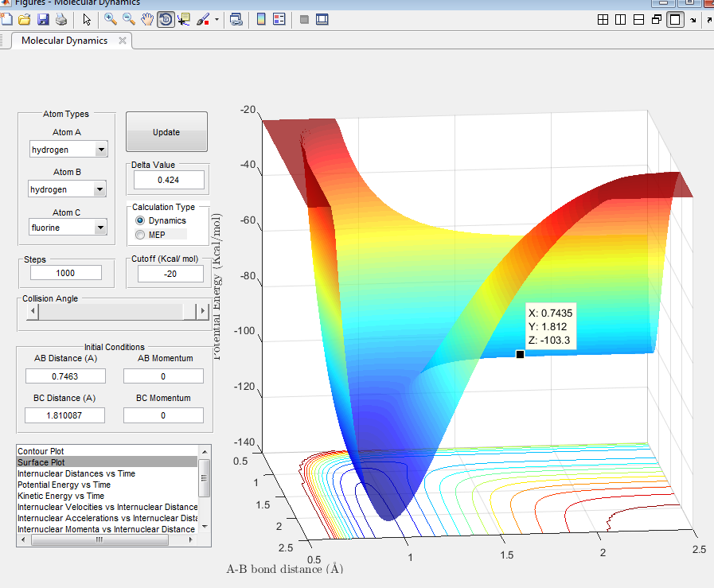Open the Atom B dropdown

99,189
